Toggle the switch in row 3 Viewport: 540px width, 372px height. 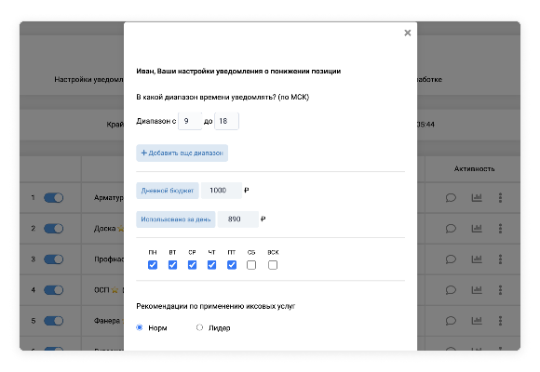coord(54,259)
